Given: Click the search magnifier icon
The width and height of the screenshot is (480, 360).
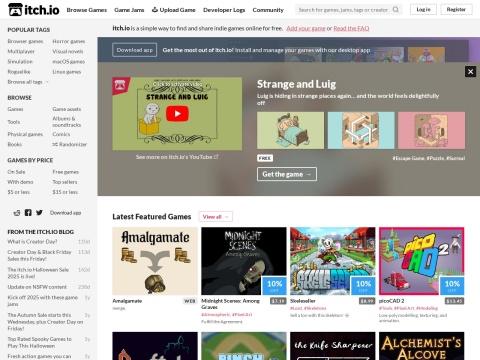Looking at the screenshot, I should tap(396, 9).
